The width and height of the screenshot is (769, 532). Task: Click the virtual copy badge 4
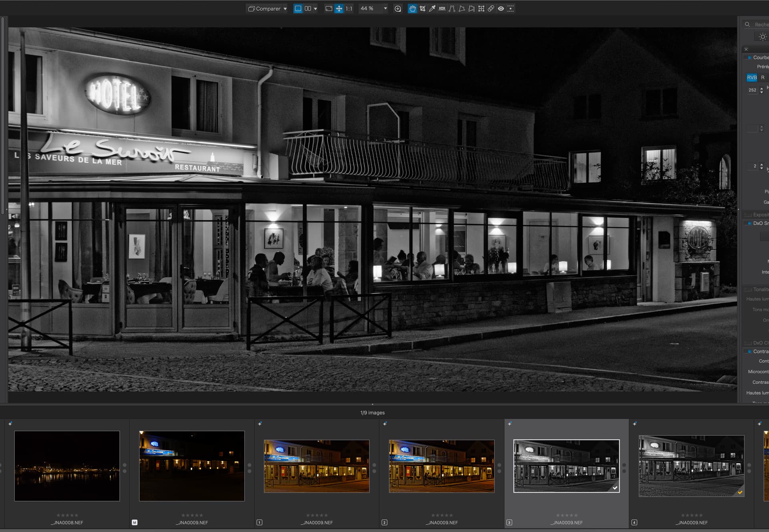click(634, 522)
